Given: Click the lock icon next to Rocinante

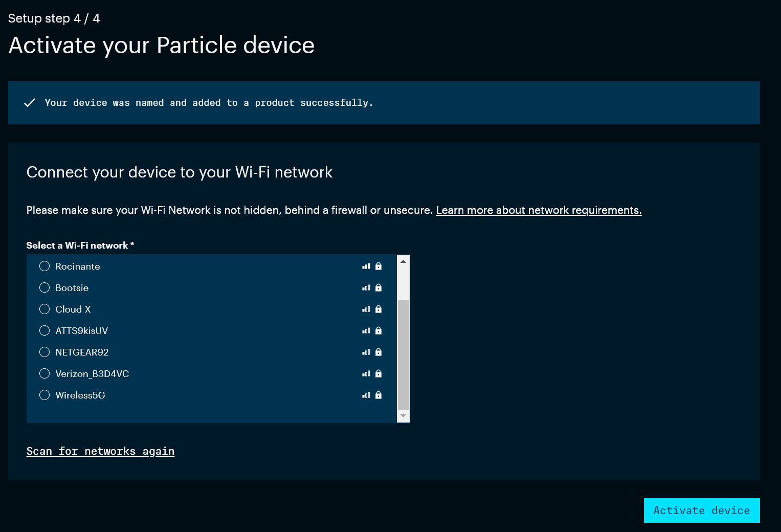Looking at the screenshot, I should 378,266.
